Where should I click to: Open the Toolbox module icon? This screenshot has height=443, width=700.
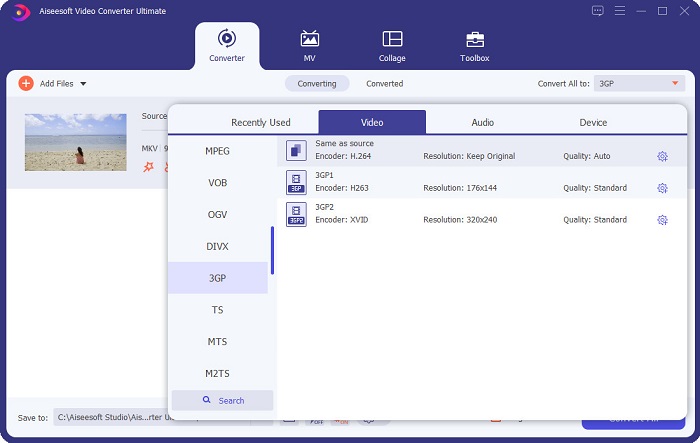coord(475,39)
